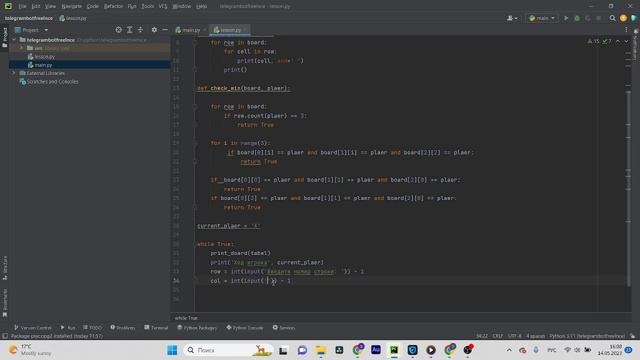Open the Terminal tool window
This screenshot has height=360, width=640.
pos(156,327)
